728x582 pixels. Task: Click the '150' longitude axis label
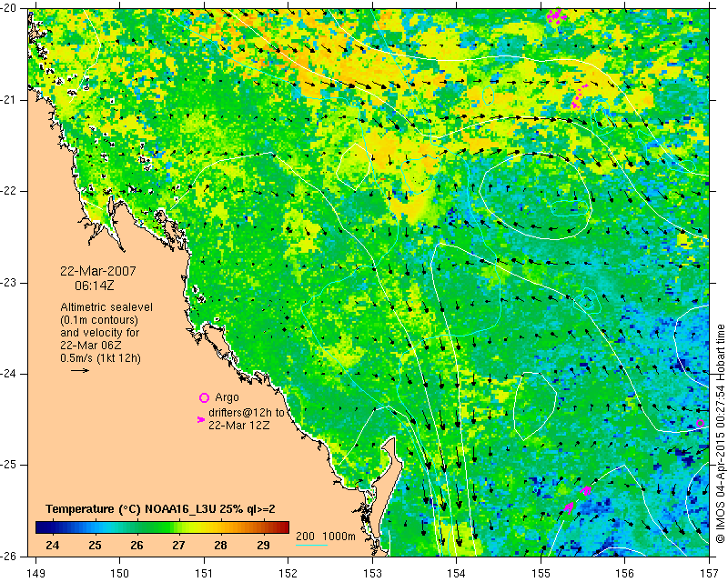(x=120, y=574)
